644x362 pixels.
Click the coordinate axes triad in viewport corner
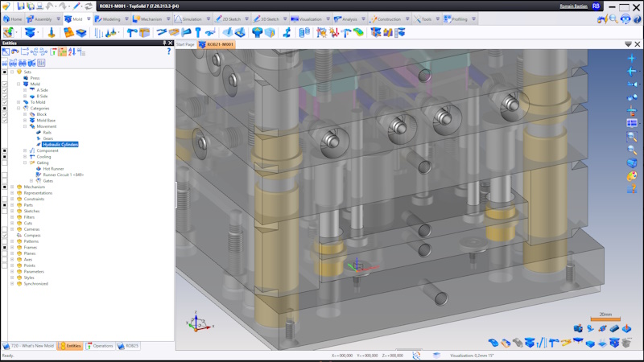click(x=199, y=323)
